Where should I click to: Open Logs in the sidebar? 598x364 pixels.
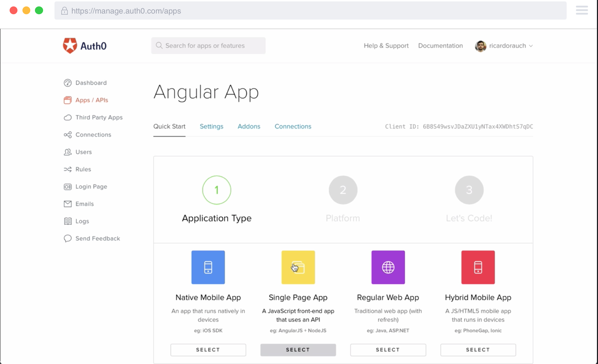[82, 221]
